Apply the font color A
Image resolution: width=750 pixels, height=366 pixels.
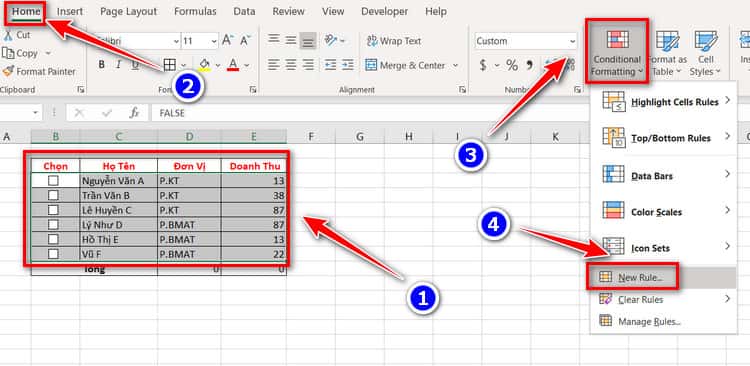coord(233,65)
